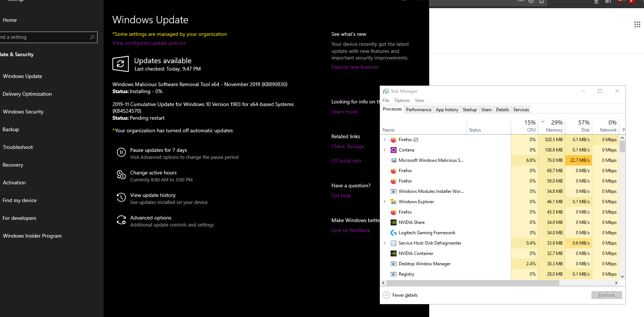Click the Memory column sort chevron

pyautogui.click(x=543, y=121)
